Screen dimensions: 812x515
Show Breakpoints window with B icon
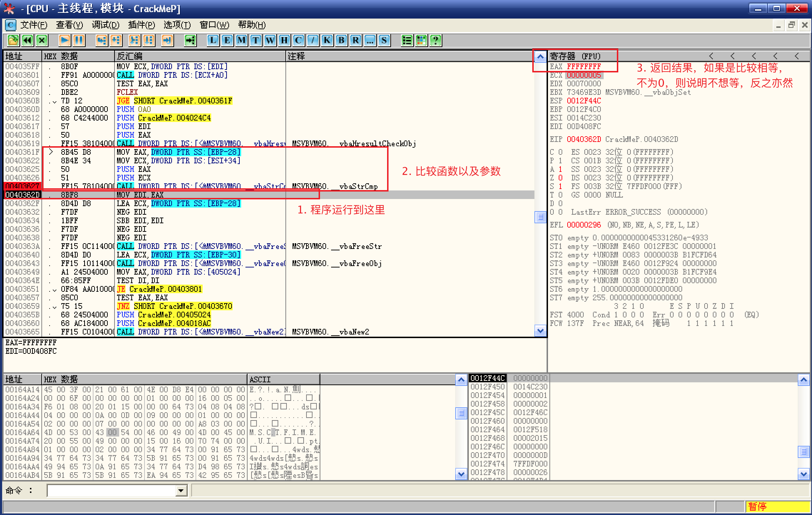click(341, 40)
